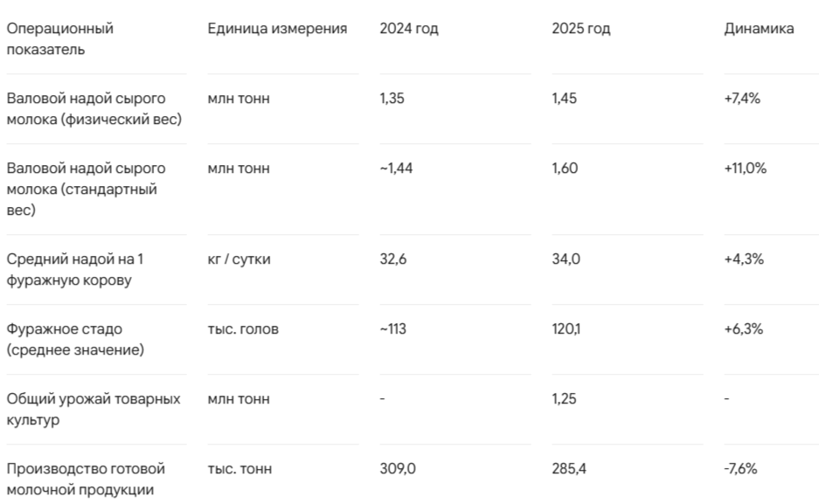
Task: Select the 120,1 herd value
Action: (x=566, y=328)
